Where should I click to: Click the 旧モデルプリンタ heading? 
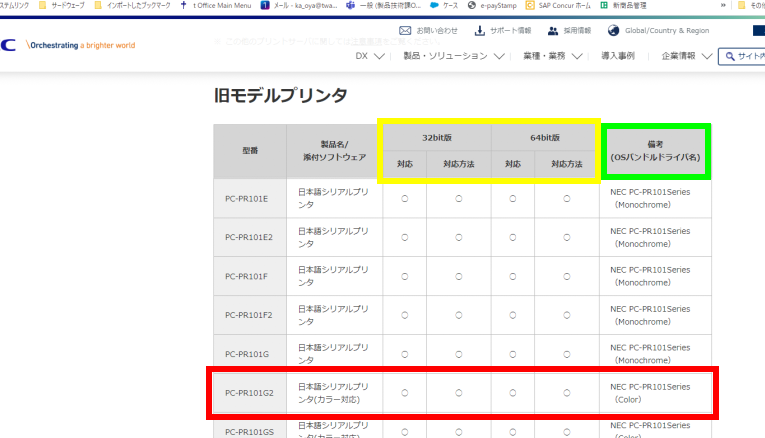pyautogui.click(x=281, y=96)
